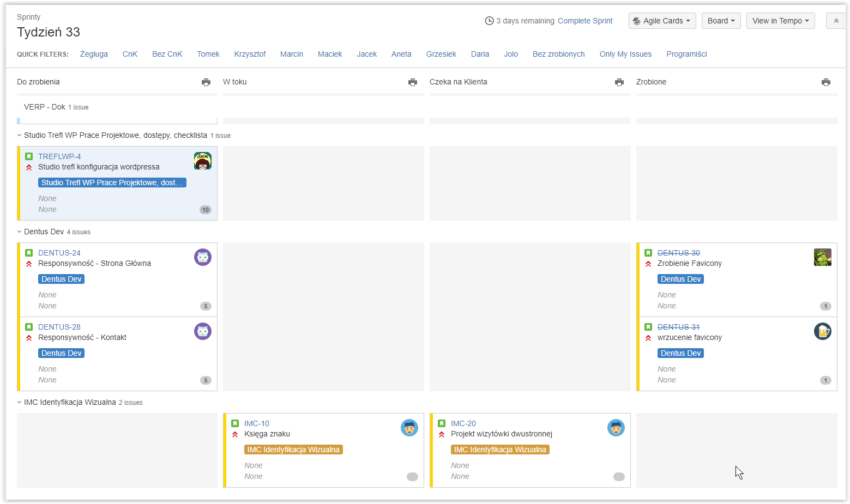Image resolution: width=850 pixels, height=504 pixels.
Task: Click the print icon in W toku column
Action: click(x=413, y=82)
